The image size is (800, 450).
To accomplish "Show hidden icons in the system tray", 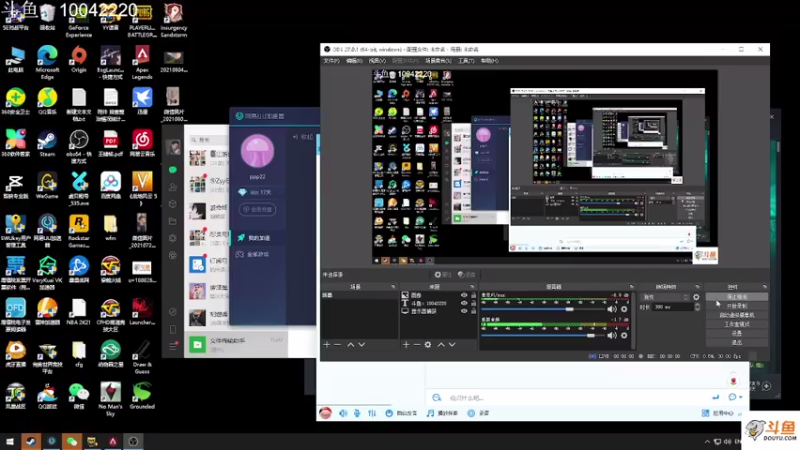I will point(707,442).
